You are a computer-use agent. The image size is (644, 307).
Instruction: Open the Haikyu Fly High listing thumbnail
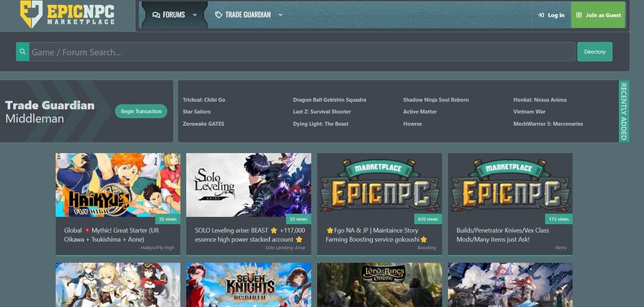118,185
